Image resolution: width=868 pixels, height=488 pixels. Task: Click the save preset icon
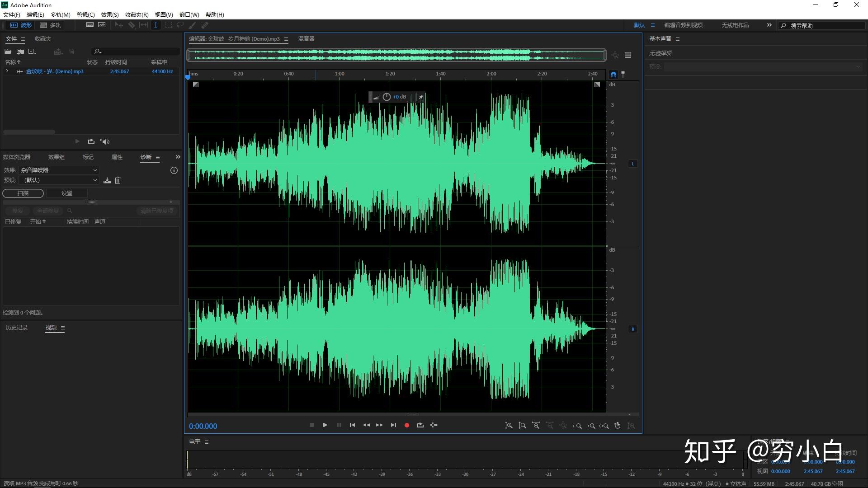tap(107, 180)
